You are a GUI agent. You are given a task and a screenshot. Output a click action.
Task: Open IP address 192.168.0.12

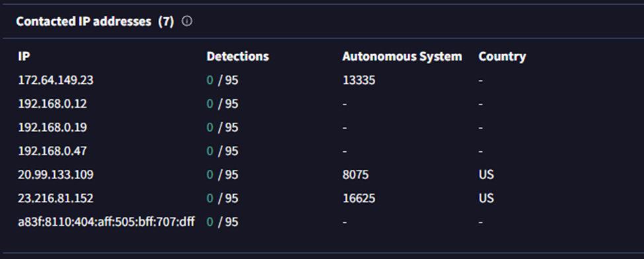point(52,104)
